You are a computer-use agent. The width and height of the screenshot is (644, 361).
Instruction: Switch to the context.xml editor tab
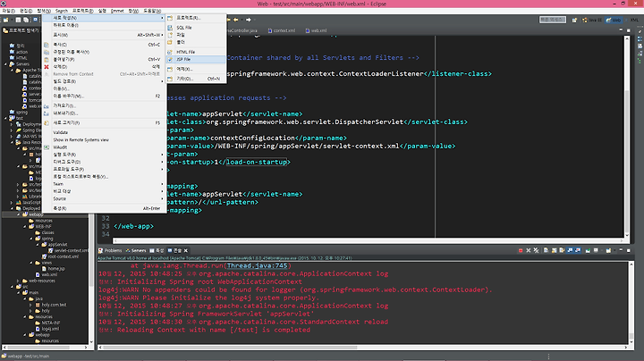[x=282, y=30]
